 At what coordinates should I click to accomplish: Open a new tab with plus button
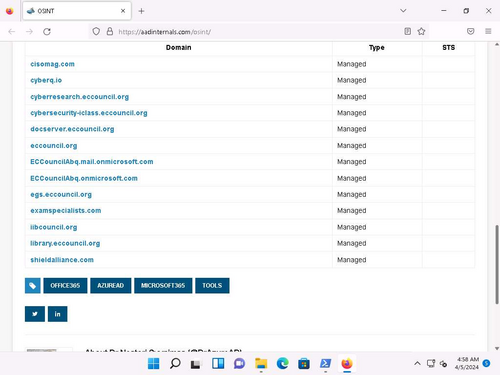(141, 11)
